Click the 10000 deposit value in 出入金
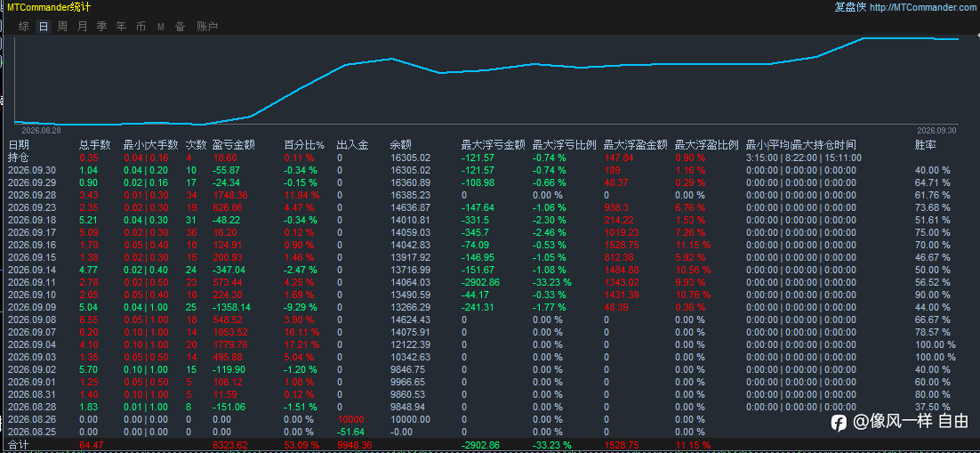Image resolution: width=980 pixels, height=453 pixels. [x=350, y=419]
